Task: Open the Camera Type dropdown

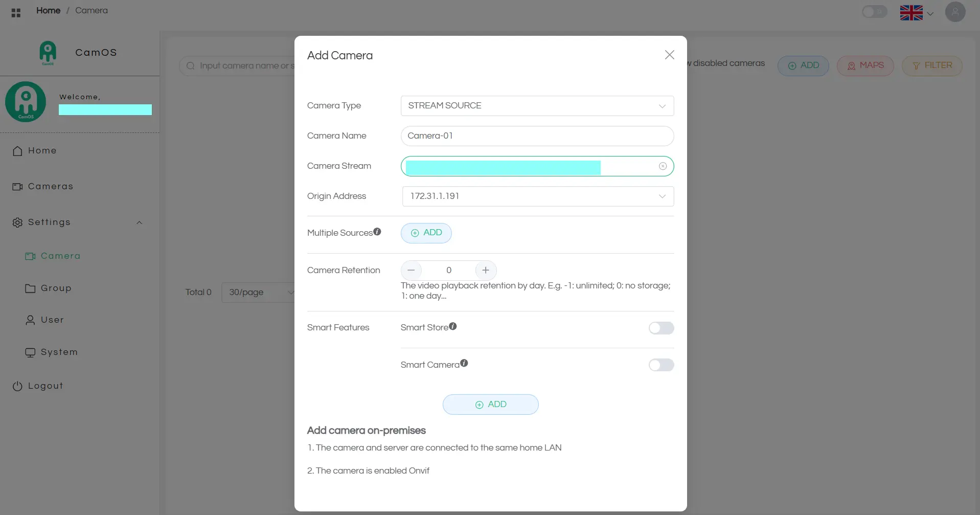Action: (x=537, y=106)
